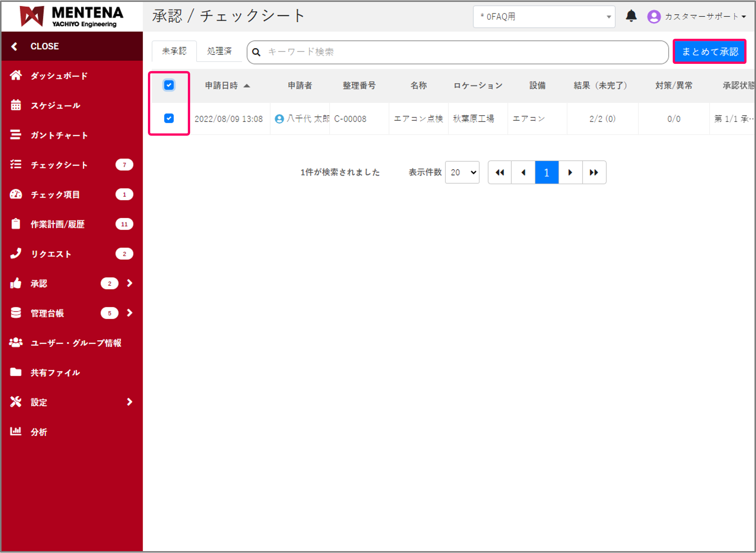756x553 pixels.
Task: Switch to the 処理済 tab
Action: point(219,51)
